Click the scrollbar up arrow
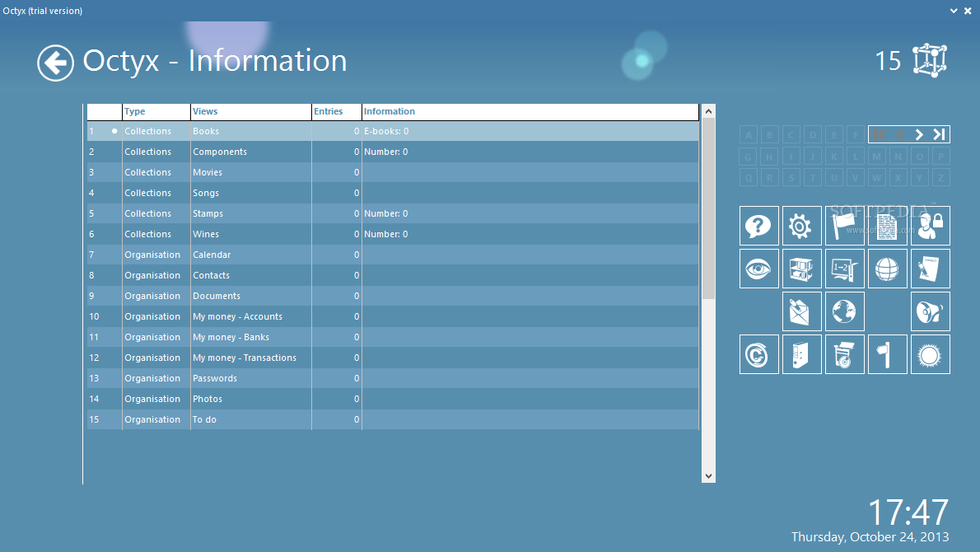The image size is (980, 552). click(x=708, y=111)
